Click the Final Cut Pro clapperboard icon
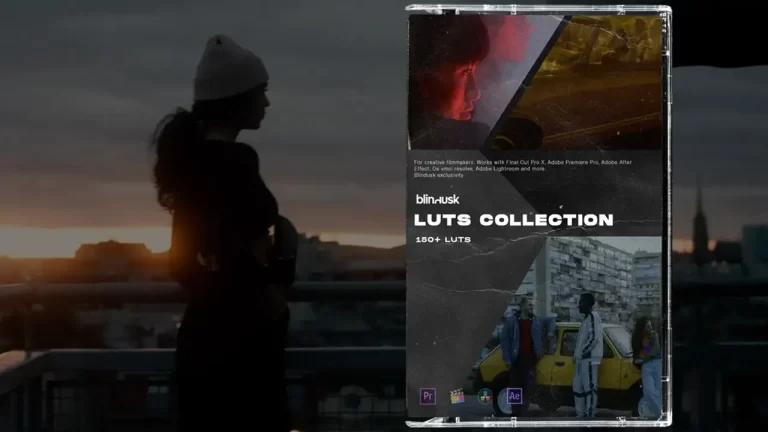Image resolution: width=768 pixels, height=432 pixels. coord(456,396)
